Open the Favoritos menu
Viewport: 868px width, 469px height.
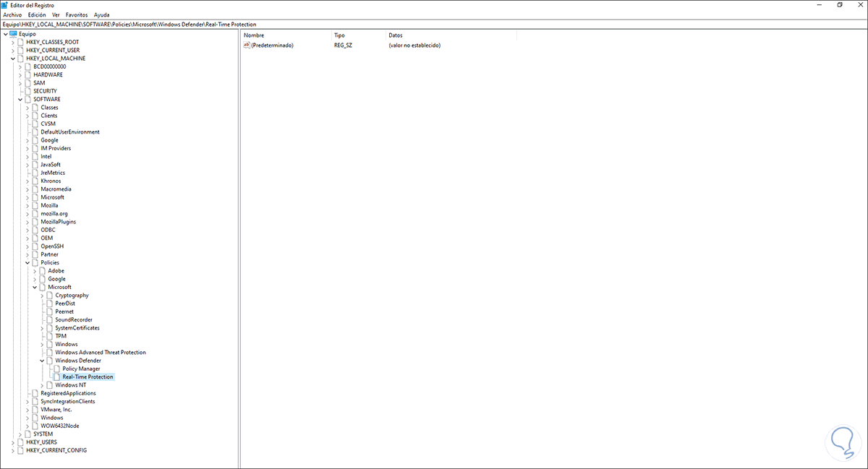coord(77,14)
